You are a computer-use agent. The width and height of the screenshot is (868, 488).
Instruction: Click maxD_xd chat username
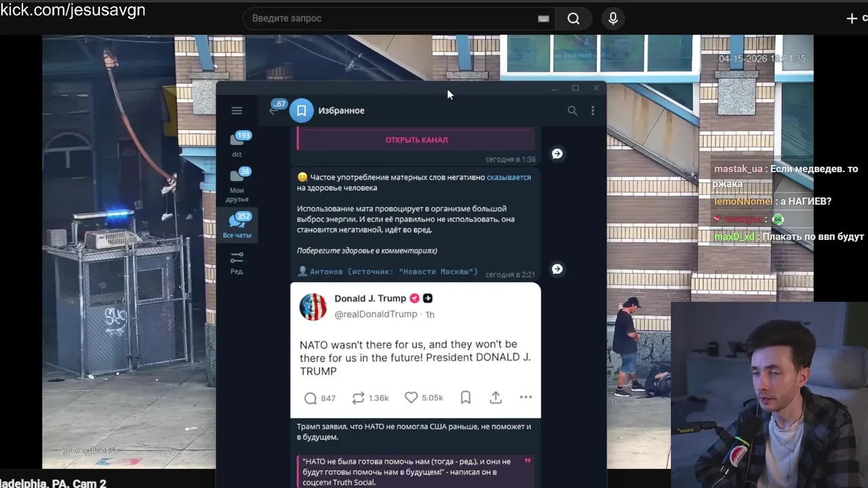click(x=735, y=237)
